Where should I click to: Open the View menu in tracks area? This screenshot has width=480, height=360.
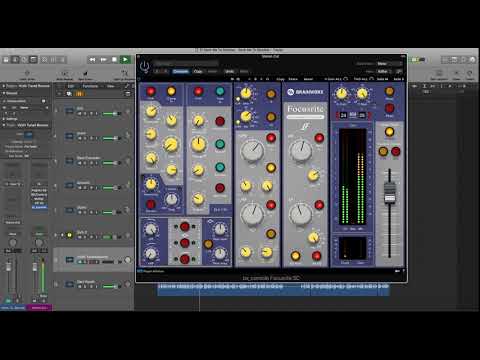pyautogui.click(x=110, y=86)
